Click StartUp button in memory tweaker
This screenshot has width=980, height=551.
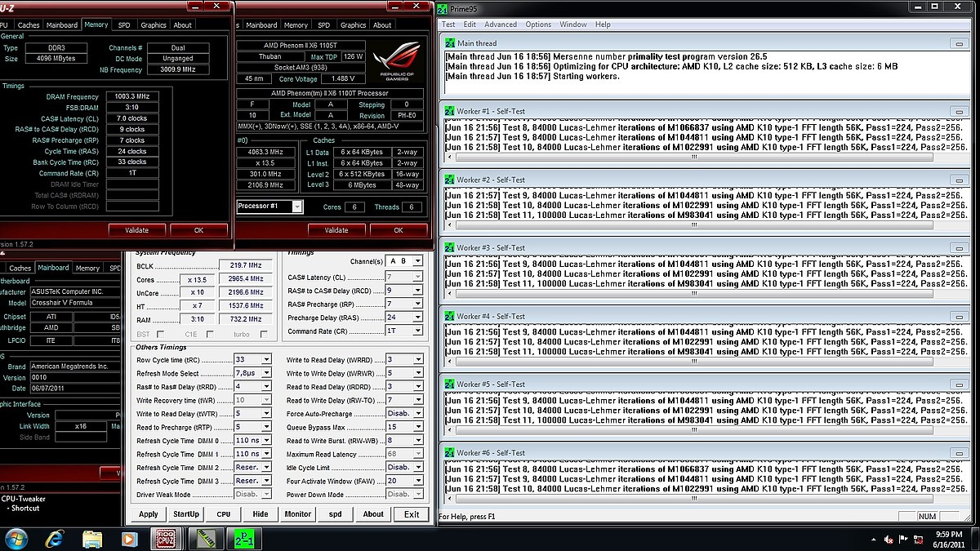click(186, 514)
